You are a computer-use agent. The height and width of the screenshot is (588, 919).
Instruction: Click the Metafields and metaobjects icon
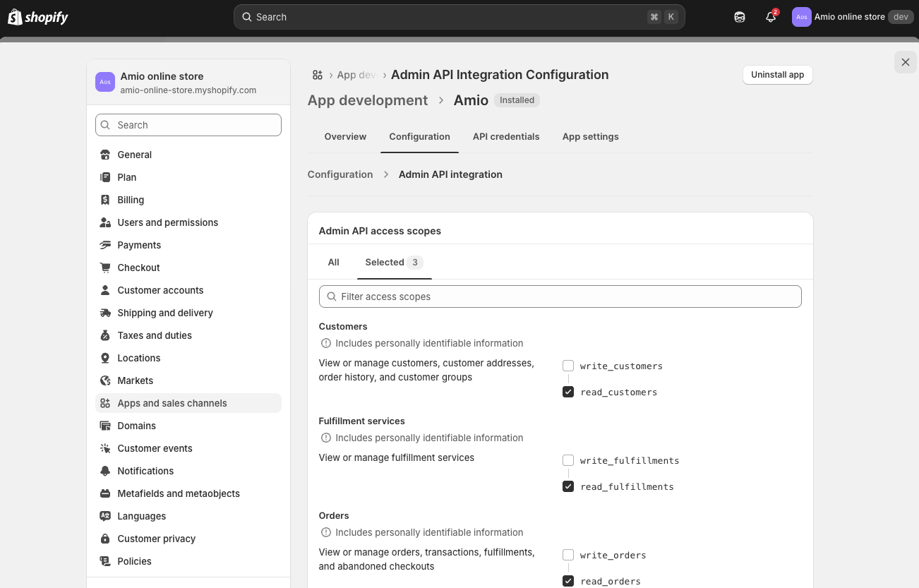[105, 493]
